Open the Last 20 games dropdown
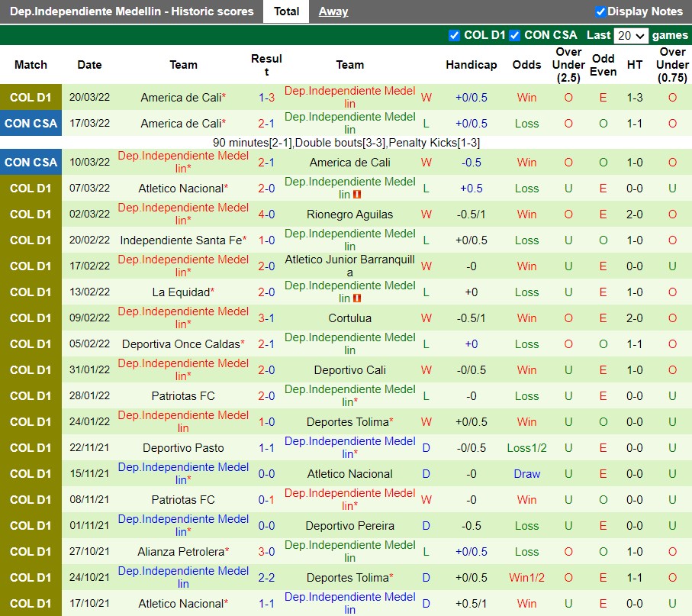The width and height of the screenshot is (692, 616). (631, 35)
